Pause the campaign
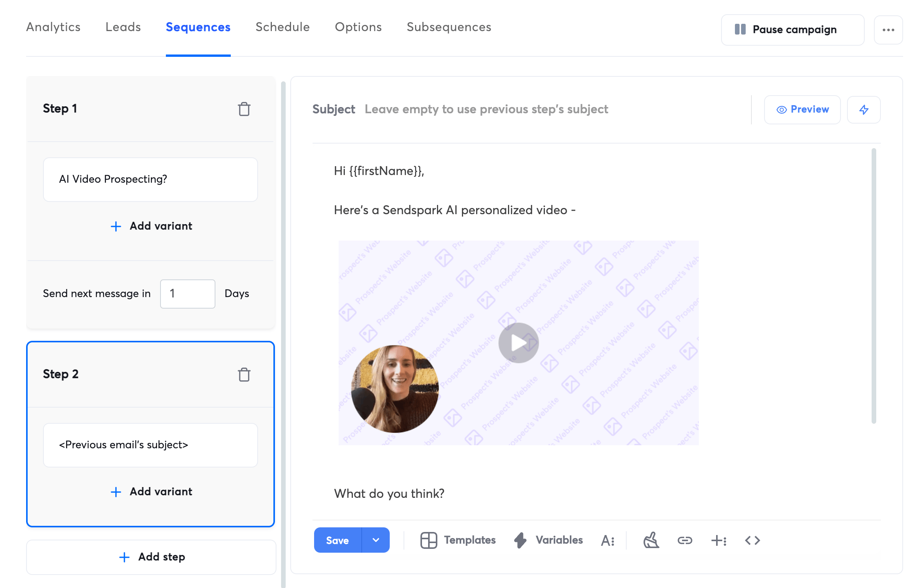 (x=793, y=30)
